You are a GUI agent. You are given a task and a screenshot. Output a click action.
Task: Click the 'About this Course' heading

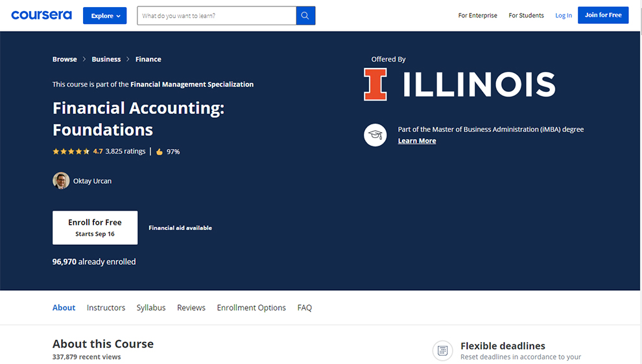tap(103, 344)
